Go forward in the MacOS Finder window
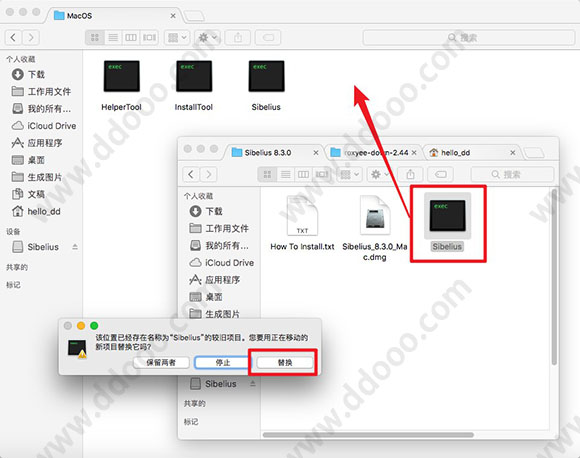580x458 pixels. click(x=31, y=37)
